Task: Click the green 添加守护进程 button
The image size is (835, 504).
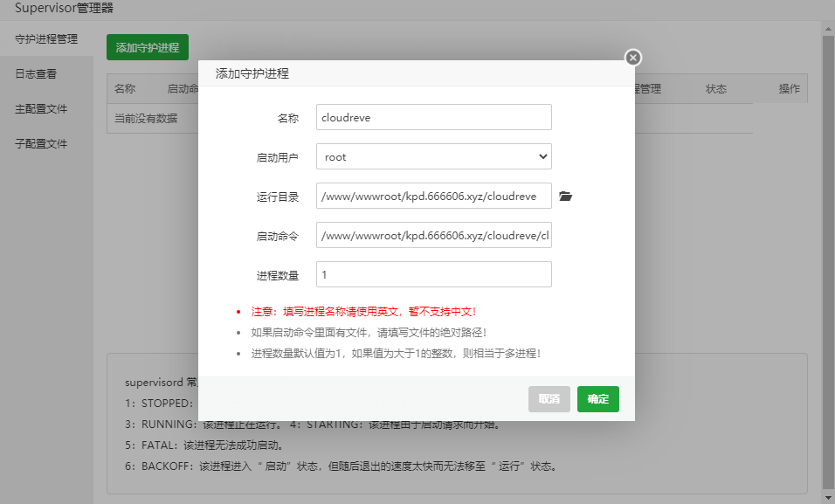Action: (147, 47)
